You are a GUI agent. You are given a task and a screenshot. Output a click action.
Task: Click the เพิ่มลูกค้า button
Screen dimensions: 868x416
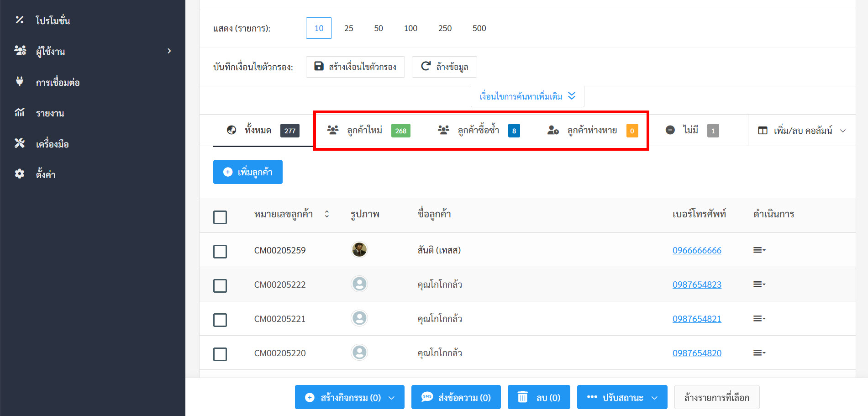pyautogui.click(x=247, y=172)
